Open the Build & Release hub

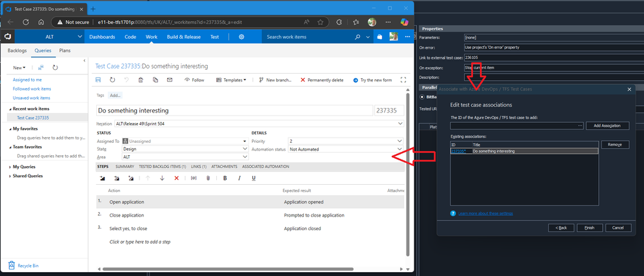[184, 37]
